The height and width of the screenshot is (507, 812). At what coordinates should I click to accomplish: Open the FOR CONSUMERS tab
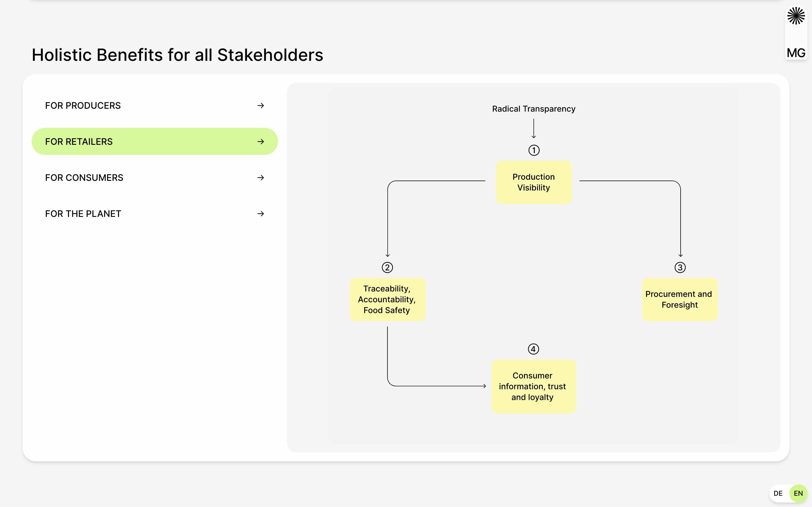tap(84, 178)
